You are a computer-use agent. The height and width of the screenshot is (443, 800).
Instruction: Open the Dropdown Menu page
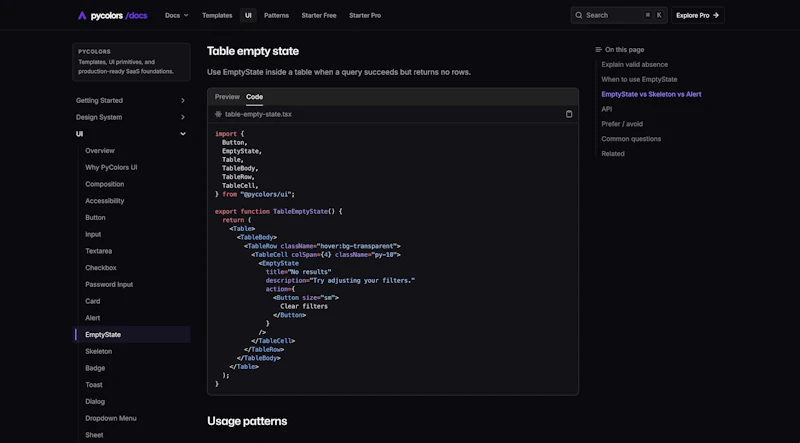tap(111, 419)
